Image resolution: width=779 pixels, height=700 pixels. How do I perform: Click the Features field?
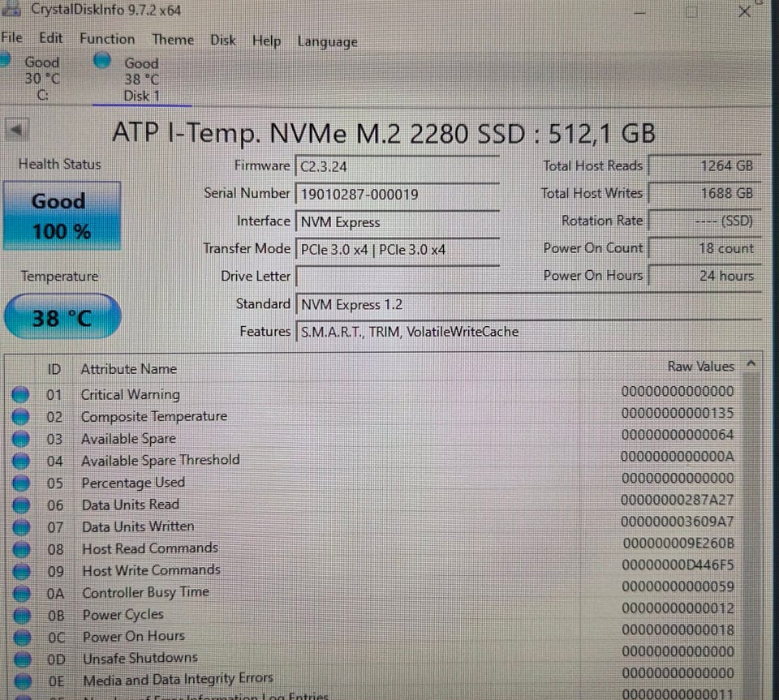528,332
